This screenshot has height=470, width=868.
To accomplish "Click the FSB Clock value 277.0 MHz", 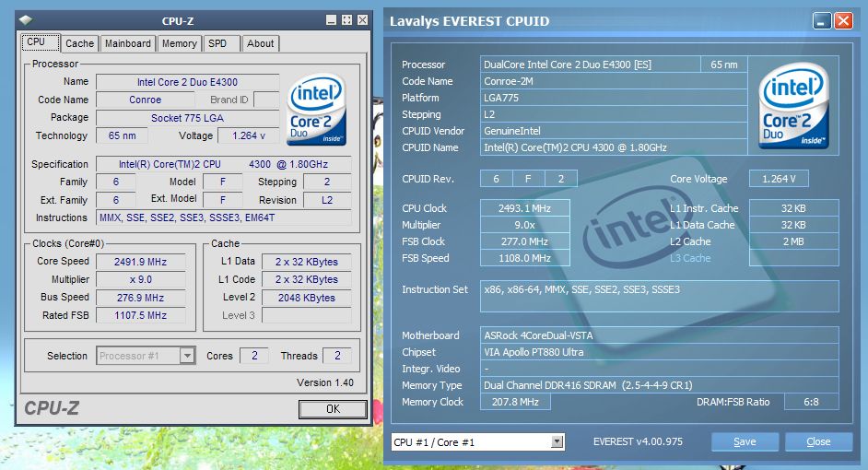I will [525, 241].
